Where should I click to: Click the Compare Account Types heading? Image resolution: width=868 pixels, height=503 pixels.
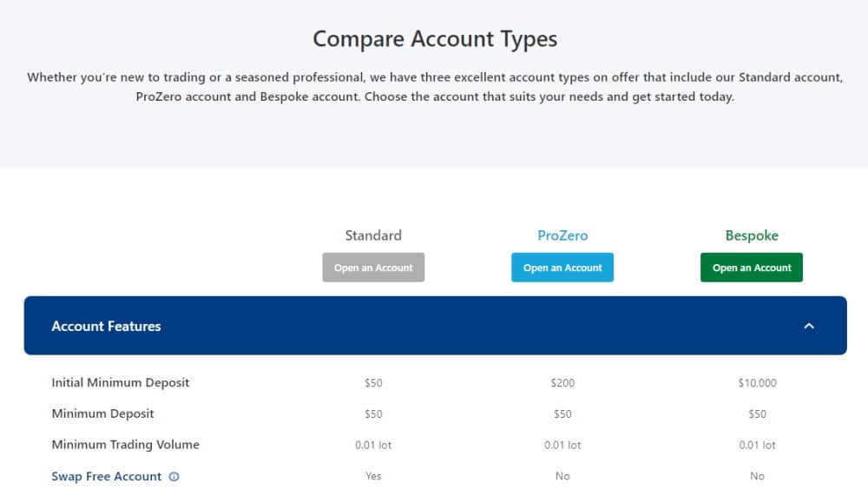435,39
